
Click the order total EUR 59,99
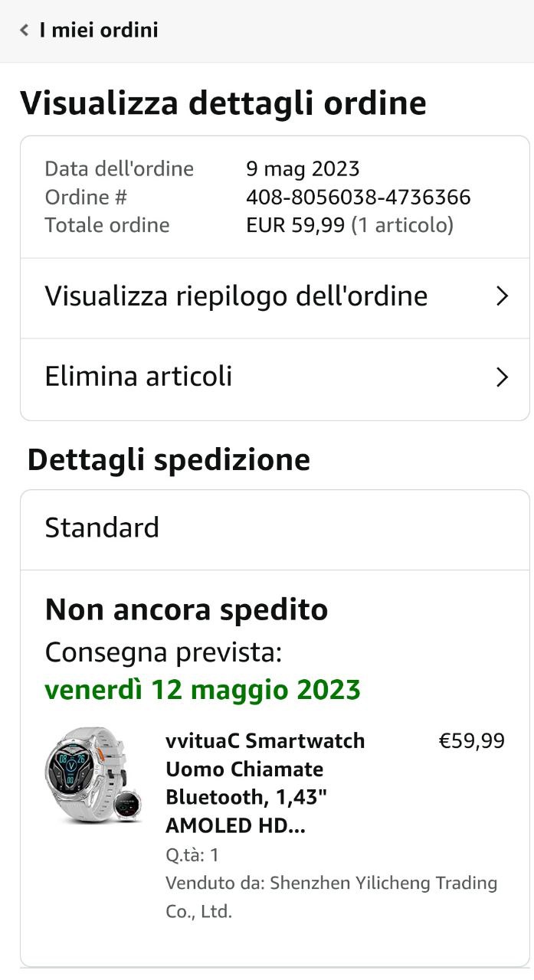pos(295,225)
